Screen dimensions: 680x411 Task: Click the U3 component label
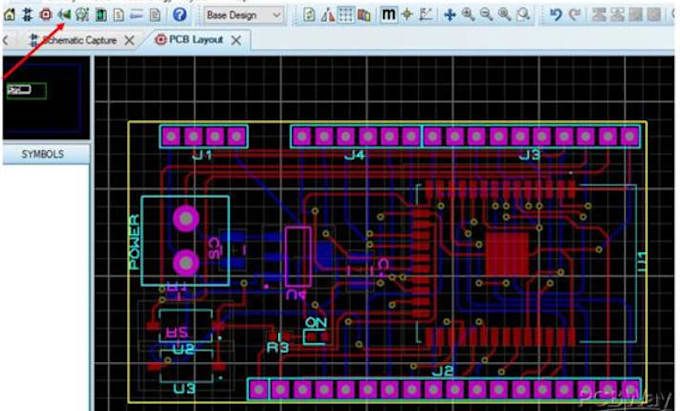point(184,388)
